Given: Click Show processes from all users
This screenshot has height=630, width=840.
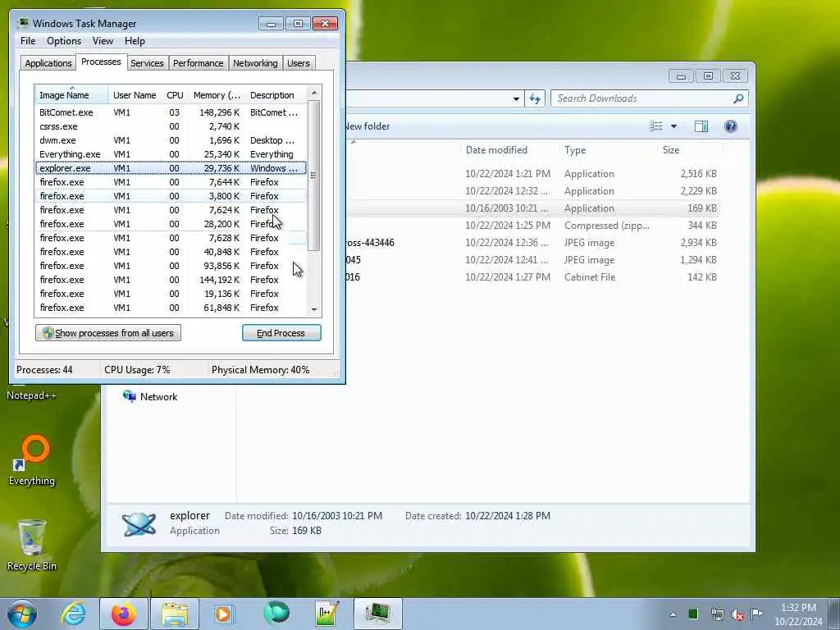Looking at the screenshot, I should click(108, 333).
